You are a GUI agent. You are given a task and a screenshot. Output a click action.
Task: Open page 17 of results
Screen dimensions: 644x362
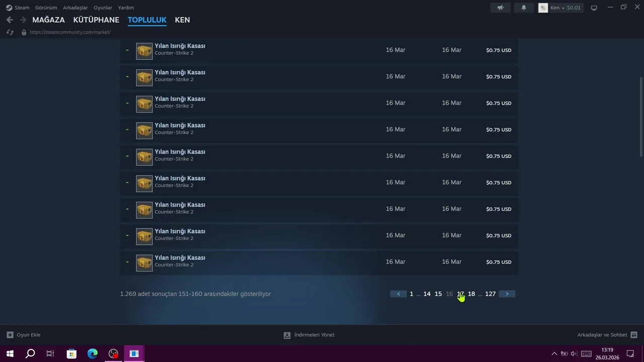(x=460, y=294)
